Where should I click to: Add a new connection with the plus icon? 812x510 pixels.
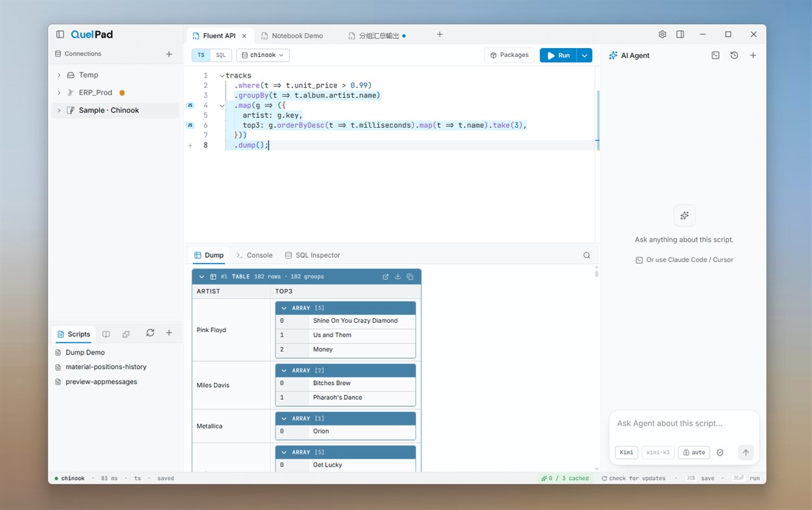169,54
